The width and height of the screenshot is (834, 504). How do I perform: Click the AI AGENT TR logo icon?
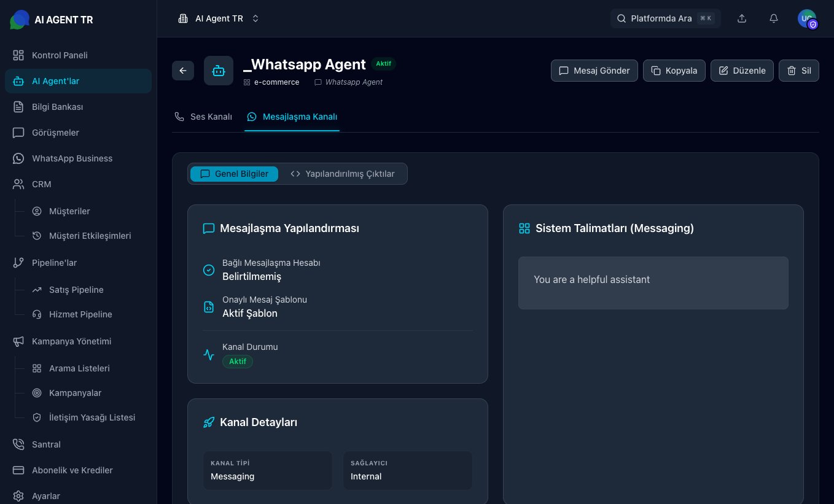tap(20, 20)
